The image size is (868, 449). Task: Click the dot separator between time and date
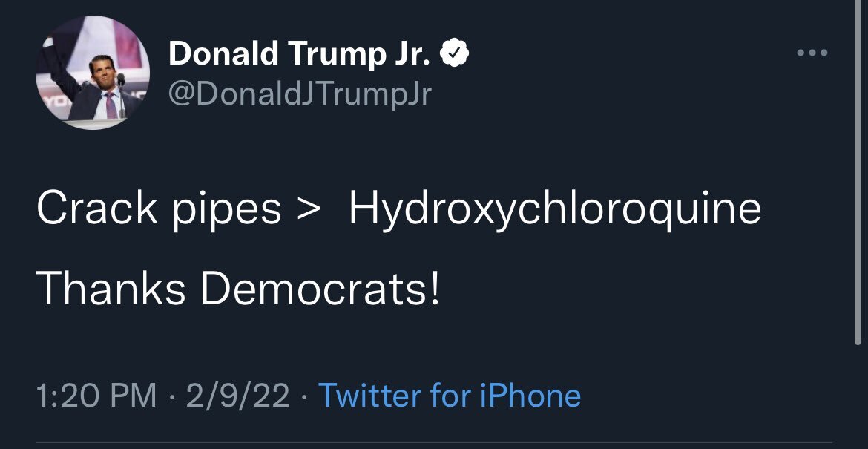pyautogui.click(x=171, y=396)
